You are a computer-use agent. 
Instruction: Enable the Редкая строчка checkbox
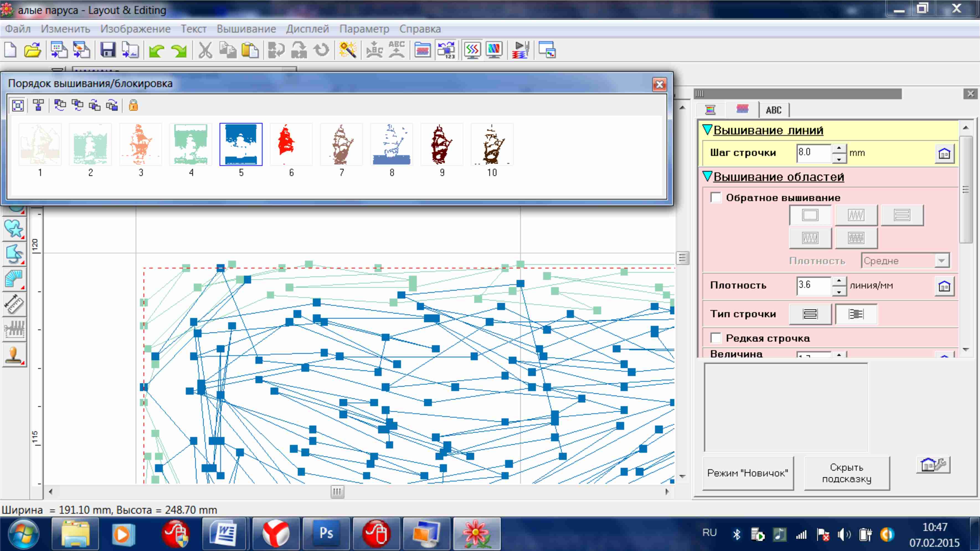coord(716,338)
